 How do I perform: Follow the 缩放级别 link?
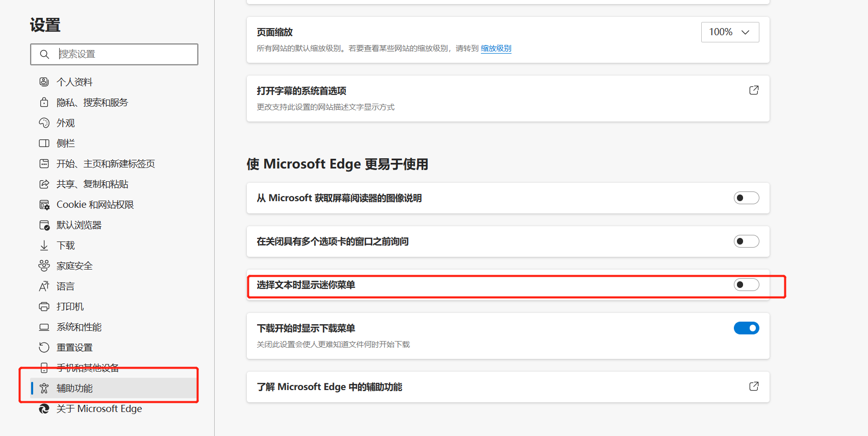[496, 49]
